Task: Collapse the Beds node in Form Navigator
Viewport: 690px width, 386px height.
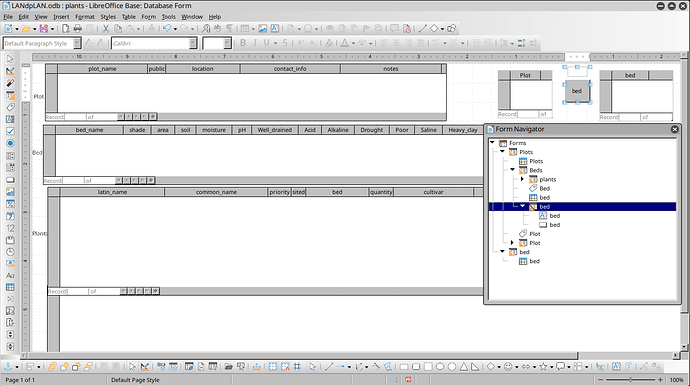Action: tap(512, 170)
